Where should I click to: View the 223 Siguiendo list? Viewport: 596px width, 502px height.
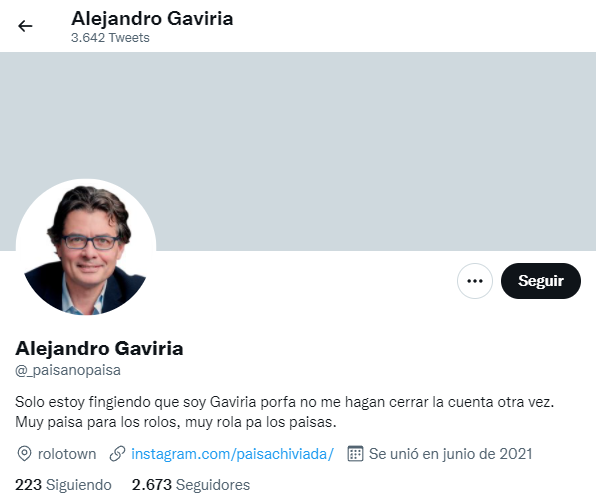(x=63, y=485)
